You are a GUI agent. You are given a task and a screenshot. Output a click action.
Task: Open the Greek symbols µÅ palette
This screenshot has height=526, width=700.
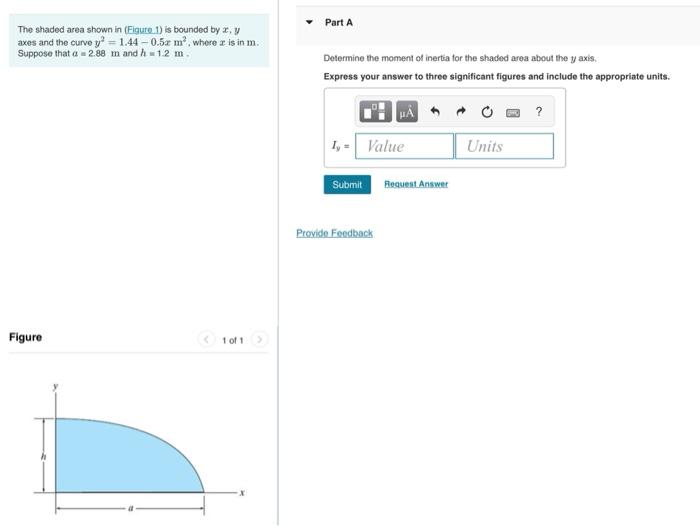407,111
